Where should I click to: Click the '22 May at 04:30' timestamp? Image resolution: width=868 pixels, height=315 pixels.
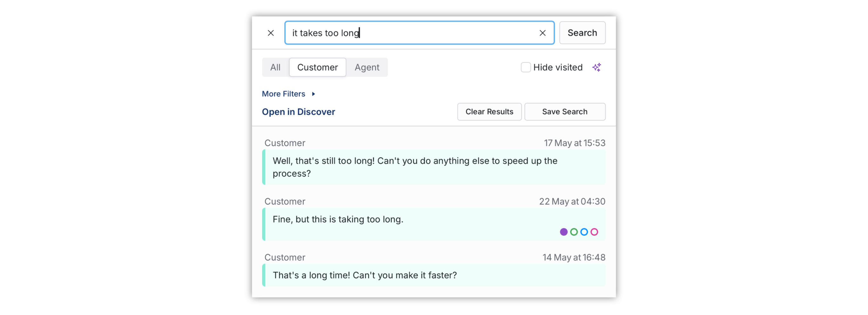572,201
